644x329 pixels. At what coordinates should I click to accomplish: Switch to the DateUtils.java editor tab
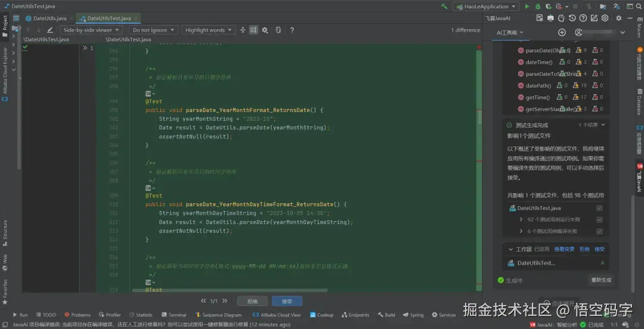click(49, 18)
